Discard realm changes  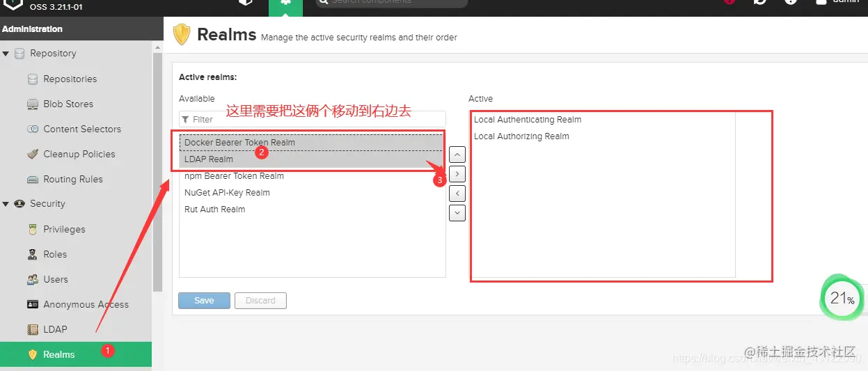[x=260, y=301]
